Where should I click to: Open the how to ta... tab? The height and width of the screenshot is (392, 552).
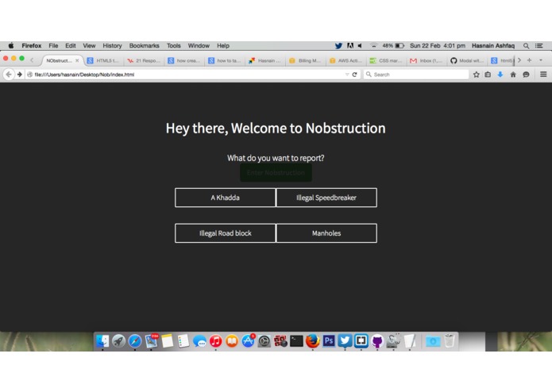[225, 60]
